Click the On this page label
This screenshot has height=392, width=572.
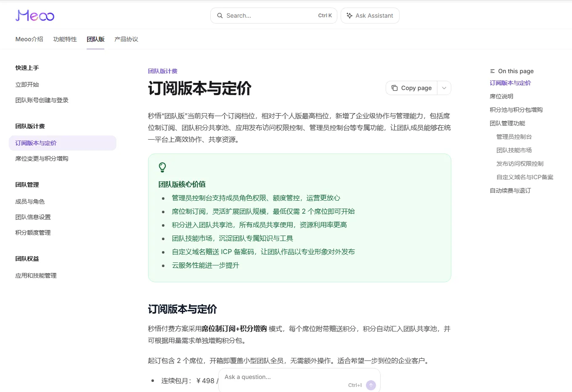[516, 71]
